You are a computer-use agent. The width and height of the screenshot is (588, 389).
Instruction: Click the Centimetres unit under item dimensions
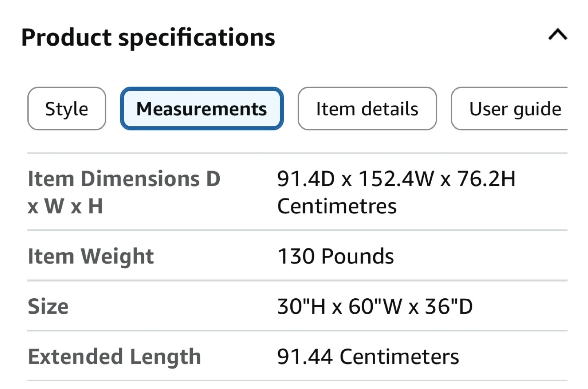[337, 206]
